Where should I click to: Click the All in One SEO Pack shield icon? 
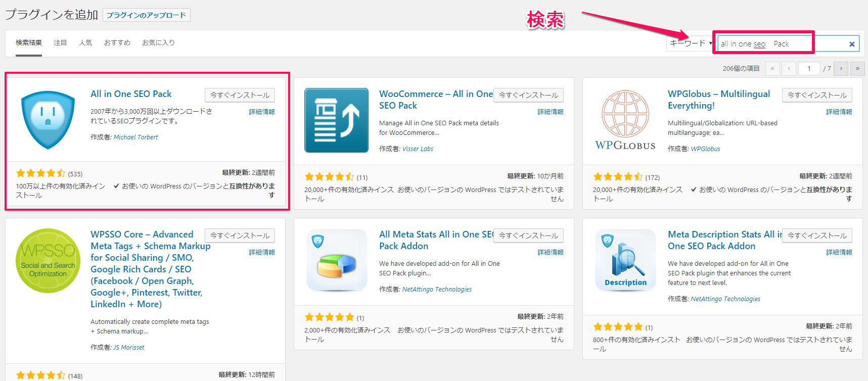48,120
